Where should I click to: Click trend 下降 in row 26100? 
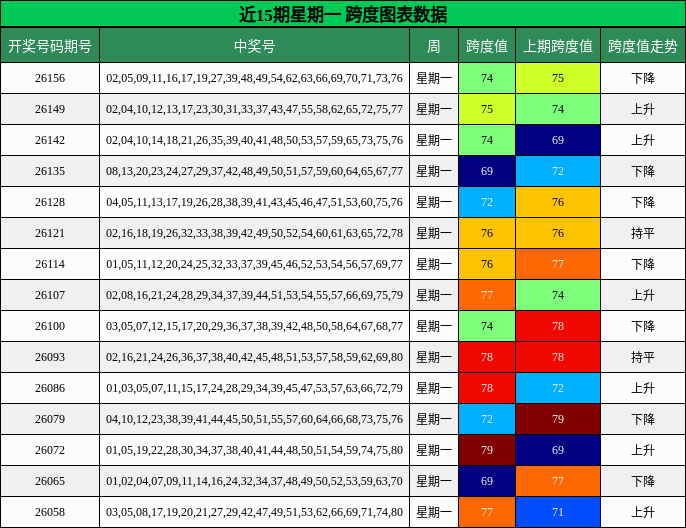coord(643,327)
